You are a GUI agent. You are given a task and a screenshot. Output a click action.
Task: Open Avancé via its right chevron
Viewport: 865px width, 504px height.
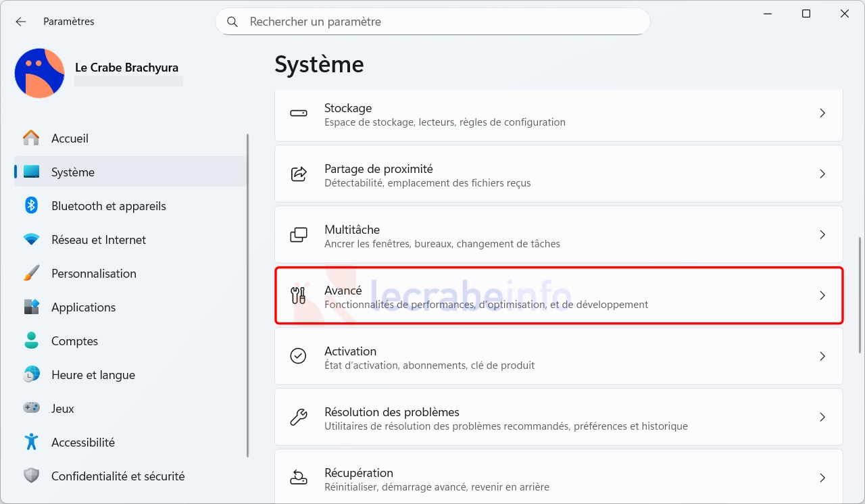tap(822, 296)
